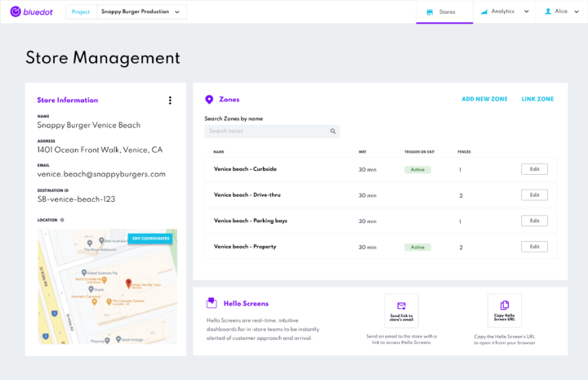Select the Venice beach - Property row name
588x380 pixels.
coord(245,247)
